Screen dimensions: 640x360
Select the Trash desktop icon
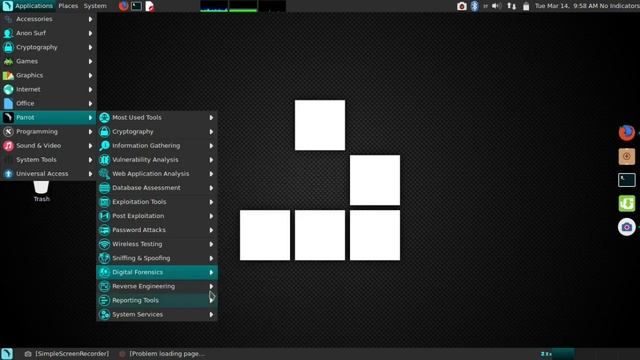(x=41, y=191)
